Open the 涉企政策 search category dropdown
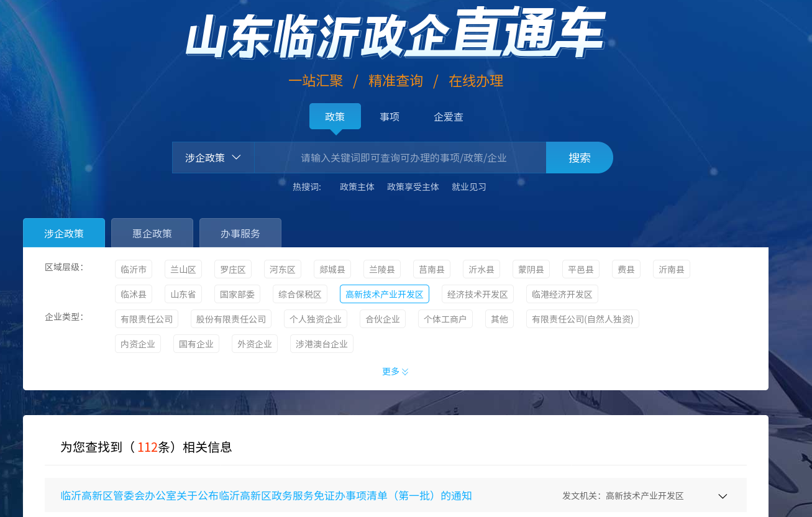 [x=212, y=158]
